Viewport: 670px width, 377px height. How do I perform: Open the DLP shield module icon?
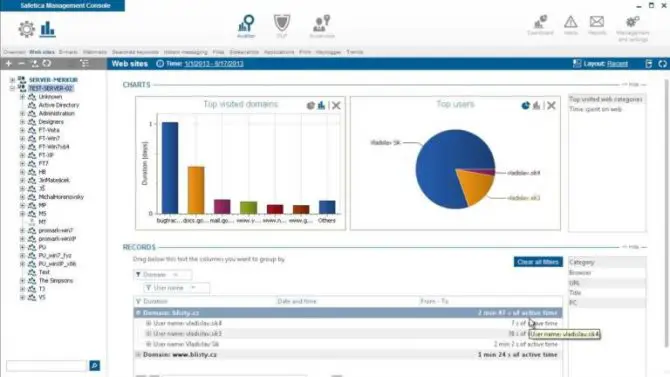click(x=282, y=26)
